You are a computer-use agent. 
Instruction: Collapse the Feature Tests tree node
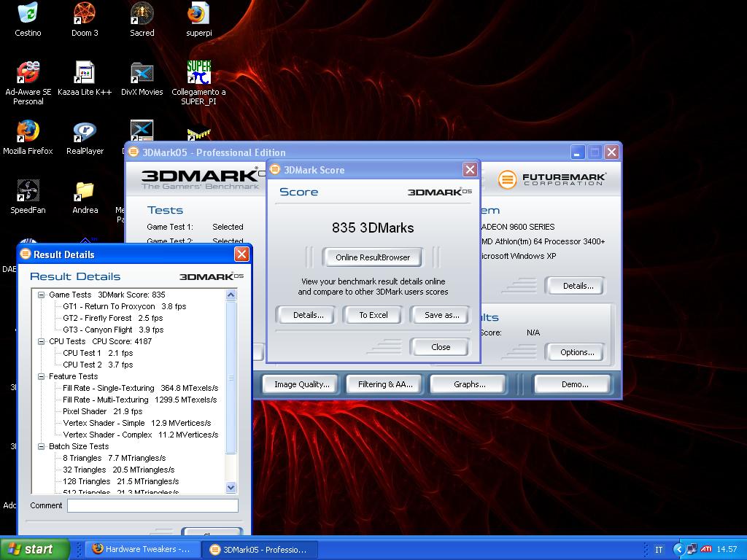(x=42, y=376)
